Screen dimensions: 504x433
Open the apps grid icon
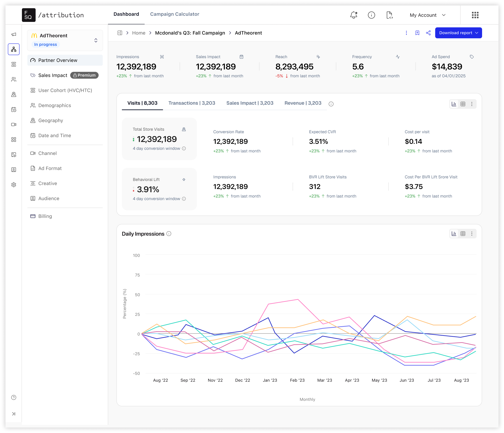pyautogui.click(x=475, y=15)
